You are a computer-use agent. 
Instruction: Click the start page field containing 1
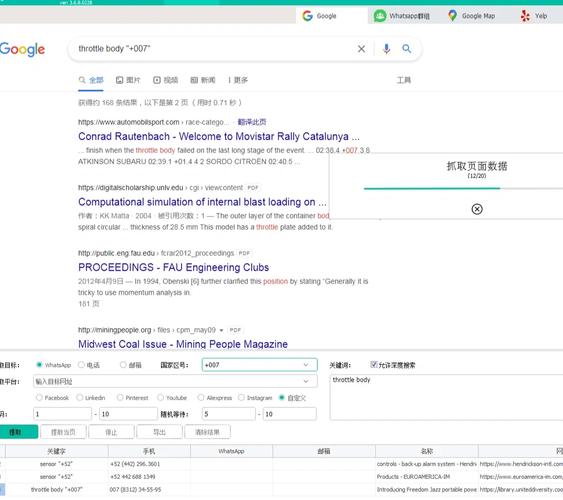(62, 414)
